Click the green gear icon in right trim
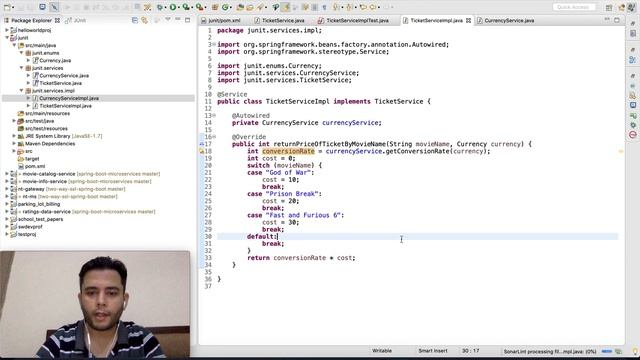 633,125
